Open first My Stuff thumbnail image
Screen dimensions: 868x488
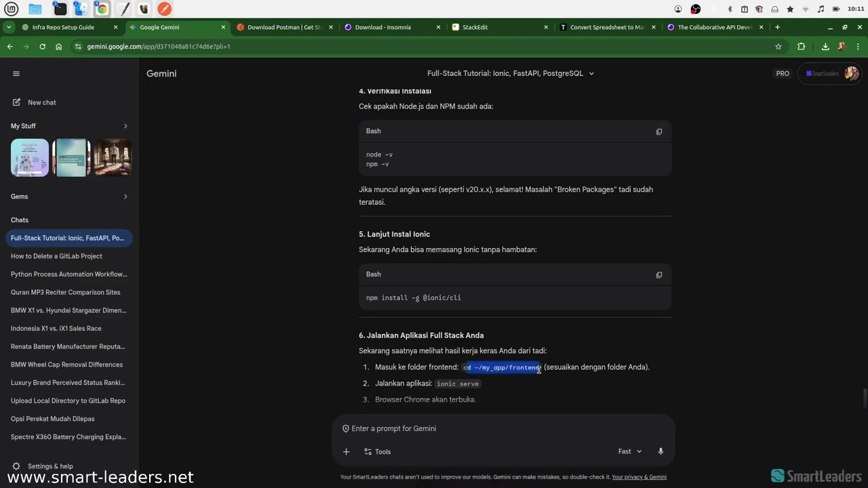coord(30,157)
